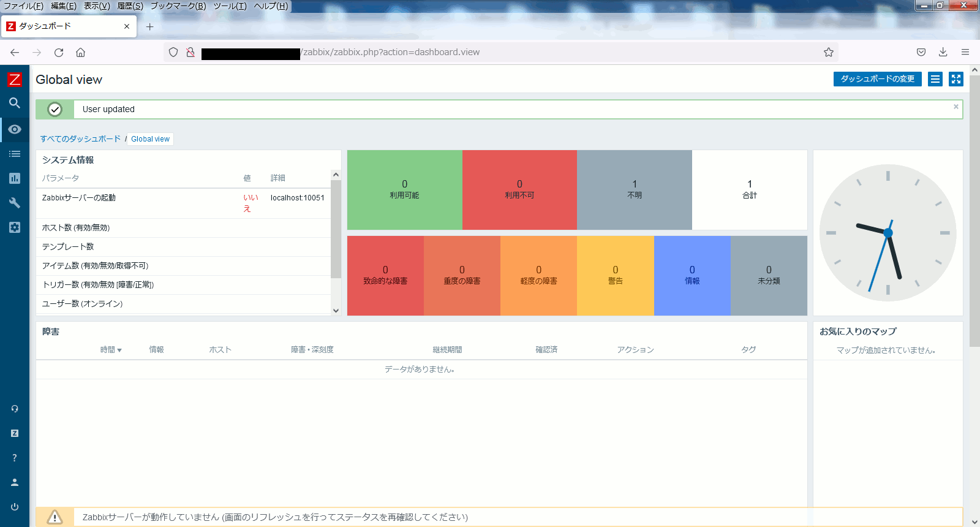
Task: Open browser downloads arrow icon
Action: [x=943, y=52]
